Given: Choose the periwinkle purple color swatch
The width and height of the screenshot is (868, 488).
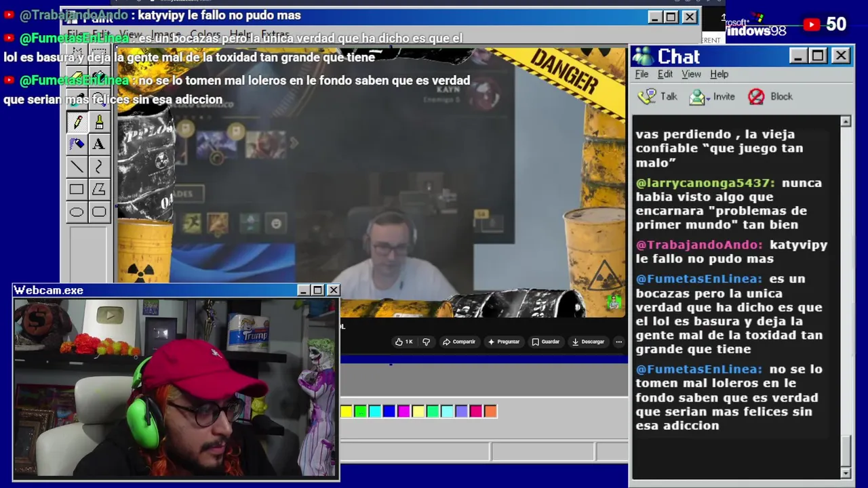Looking at the screenshot, I should pyautogui.click(x=462, y=411).
